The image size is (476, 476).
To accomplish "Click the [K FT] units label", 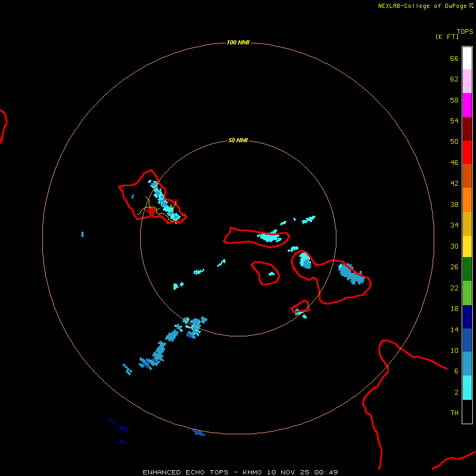I will click(x=447, y=36).
